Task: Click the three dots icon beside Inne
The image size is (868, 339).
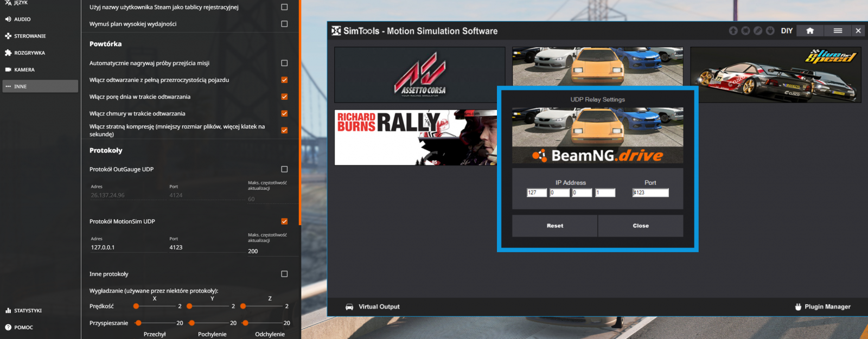Action: coord(8,86)
